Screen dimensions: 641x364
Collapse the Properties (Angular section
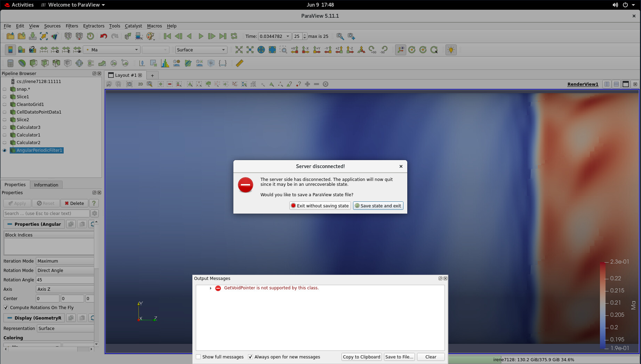(x=34, y=224)
